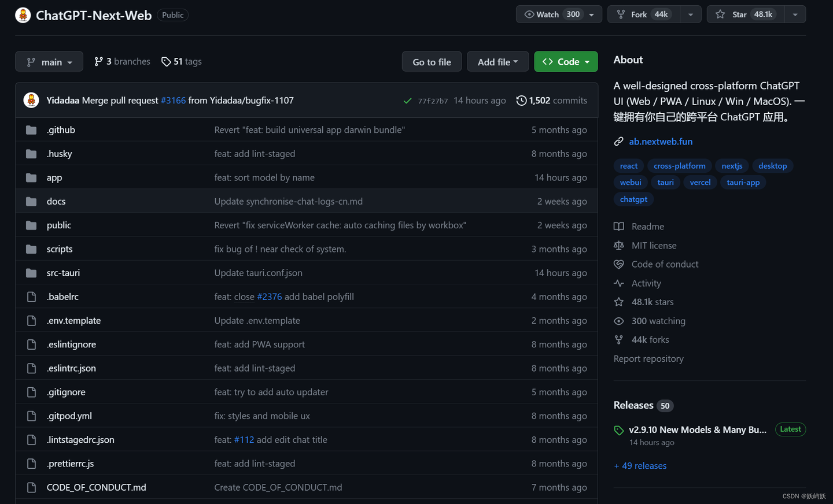The height and width of the screenshot is (504, 833).
Task: Open the .husky folder icon
Action: pos(31,154)
